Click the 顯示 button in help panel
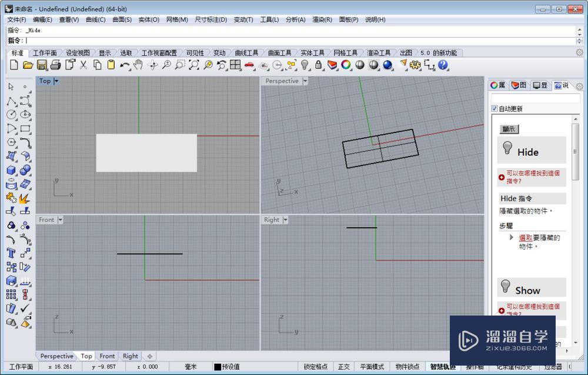The image size is (588, 375). click(509, 129)
